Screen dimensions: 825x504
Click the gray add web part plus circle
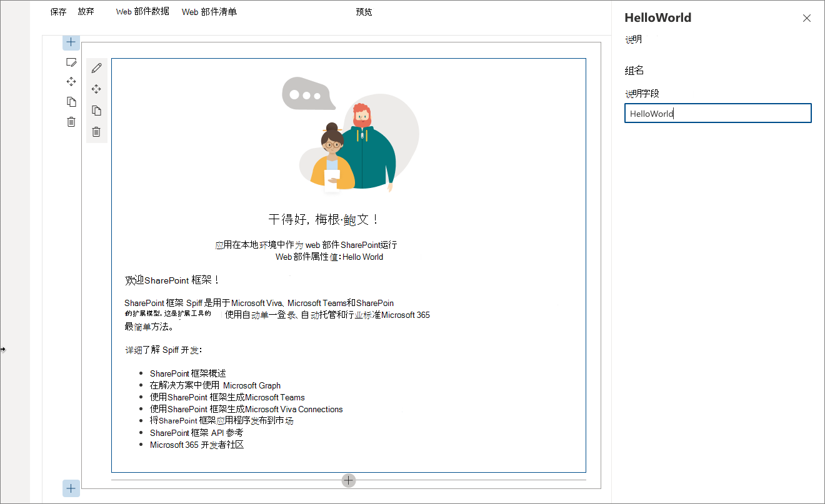[349, 480]
